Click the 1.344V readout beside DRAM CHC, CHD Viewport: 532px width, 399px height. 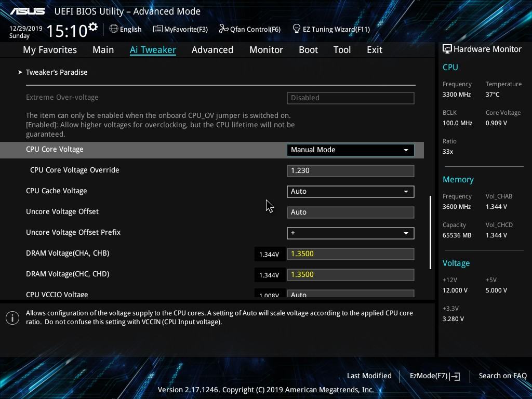pos(269,275)
